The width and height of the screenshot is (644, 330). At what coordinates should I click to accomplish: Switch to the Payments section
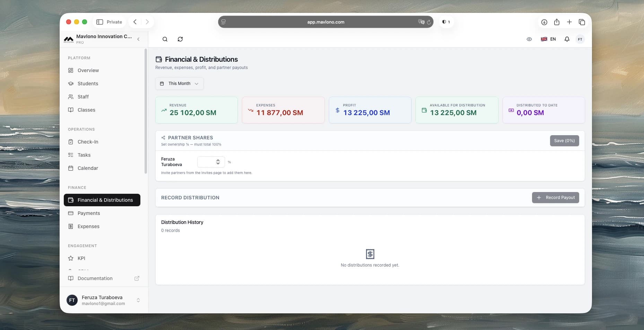(x=89, y=213)
